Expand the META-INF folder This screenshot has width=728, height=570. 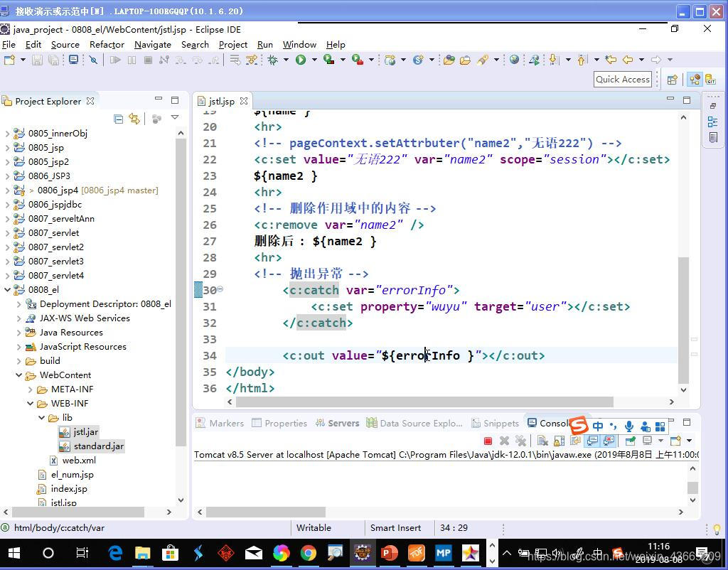click(x=30, y=389)
